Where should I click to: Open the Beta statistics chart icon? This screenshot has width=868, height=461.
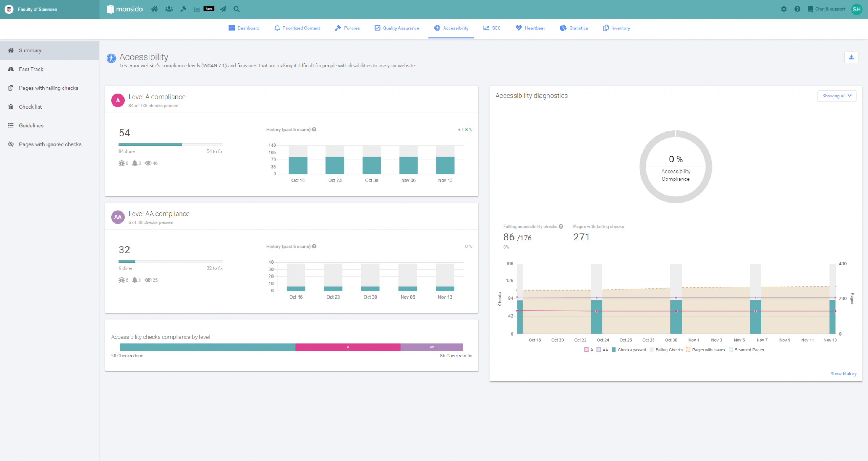197,9
